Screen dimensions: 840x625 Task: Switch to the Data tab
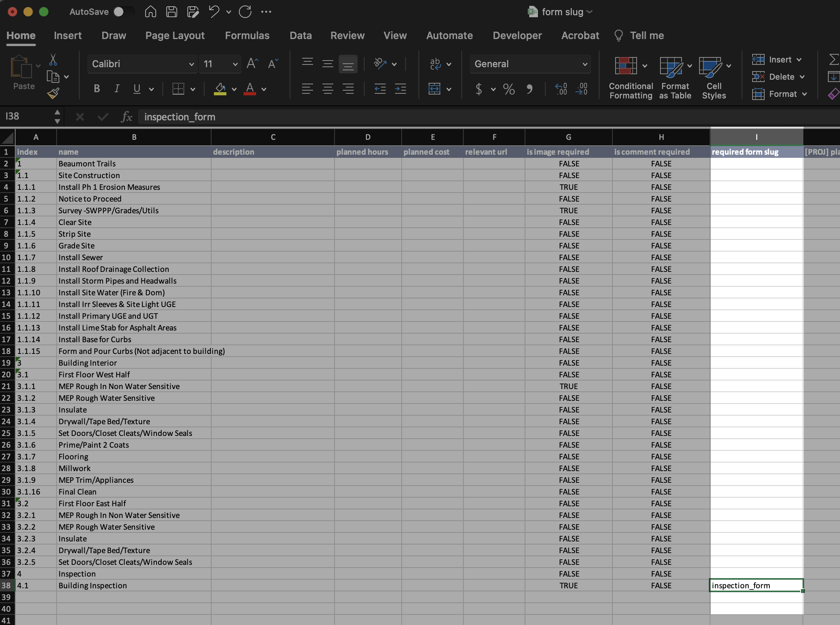point(301,36)
